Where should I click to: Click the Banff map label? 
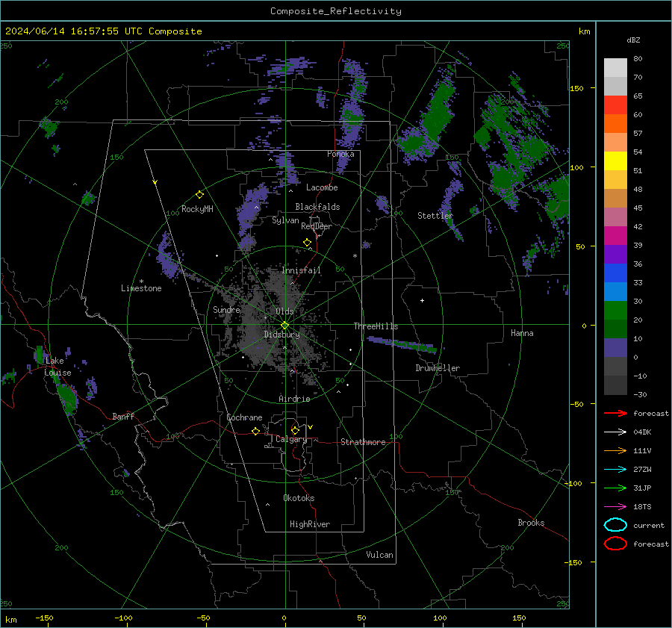tap(123, 416)
